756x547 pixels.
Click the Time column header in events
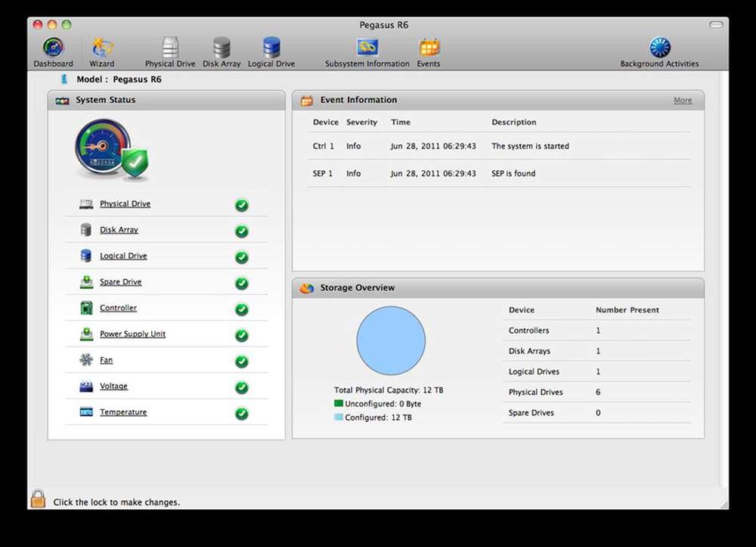click(401, 123)
